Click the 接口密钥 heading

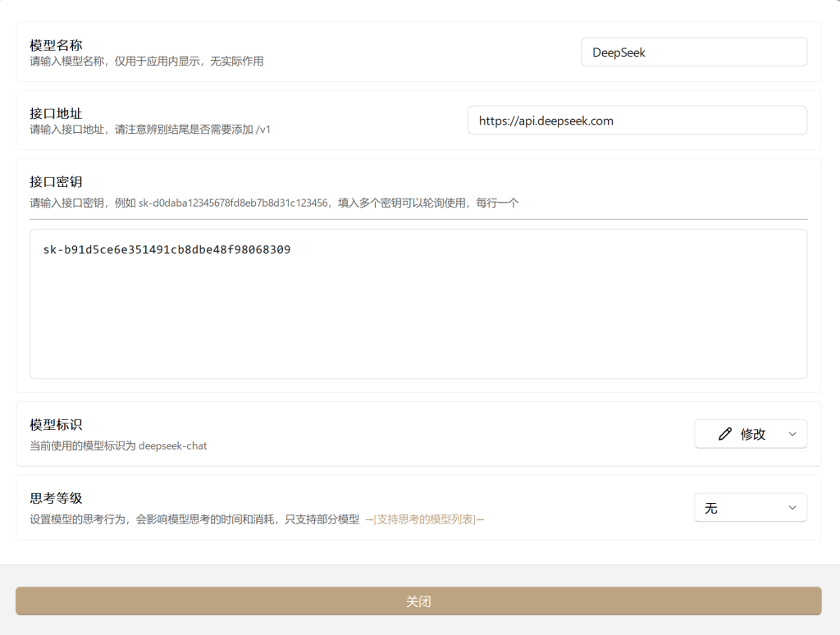click(x=56, y=181)
